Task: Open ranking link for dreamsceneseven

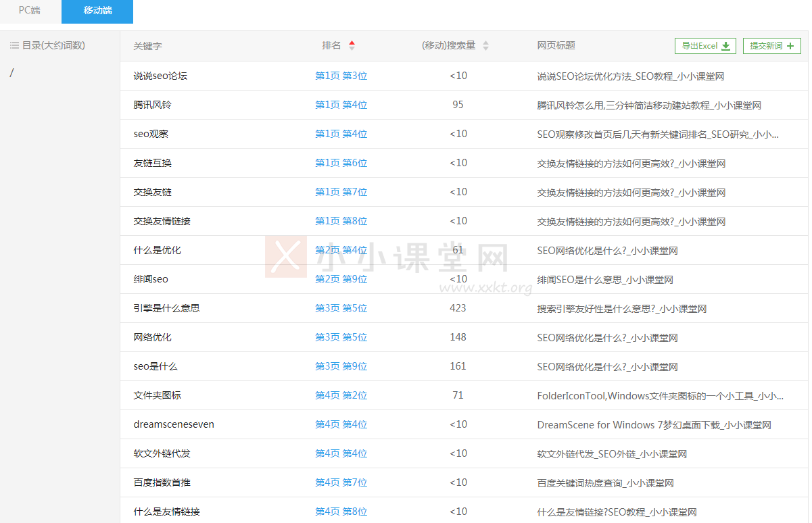Action: (x=341, y=425)
